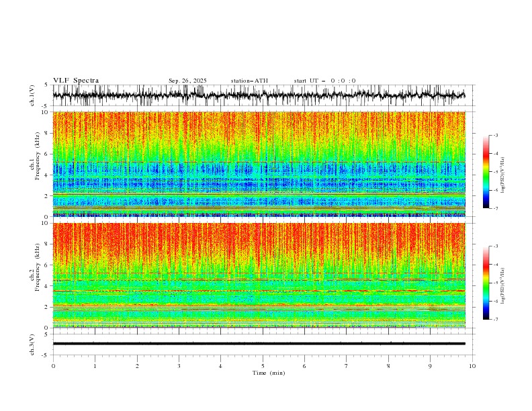This screenshot has width=532, height=411.
Task: Click the flat black ch.3 voltage trace
Action: [259, 344]
